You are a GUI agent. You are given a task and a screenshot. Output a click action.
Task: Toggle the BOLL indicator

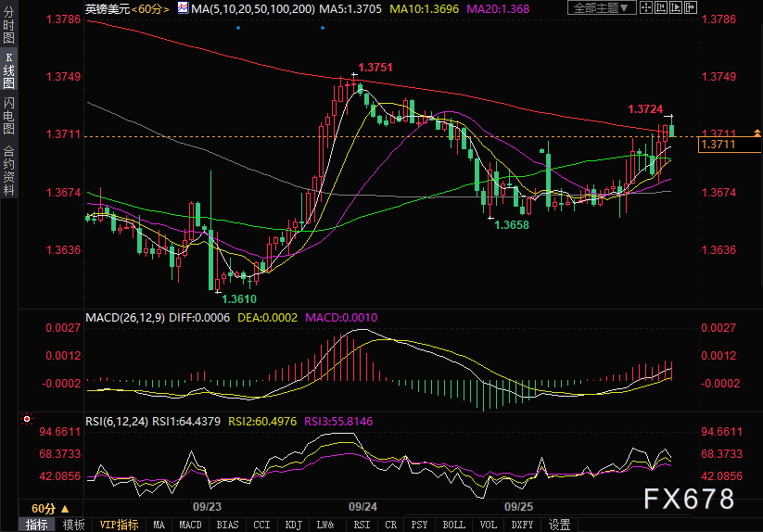[453, 525]
